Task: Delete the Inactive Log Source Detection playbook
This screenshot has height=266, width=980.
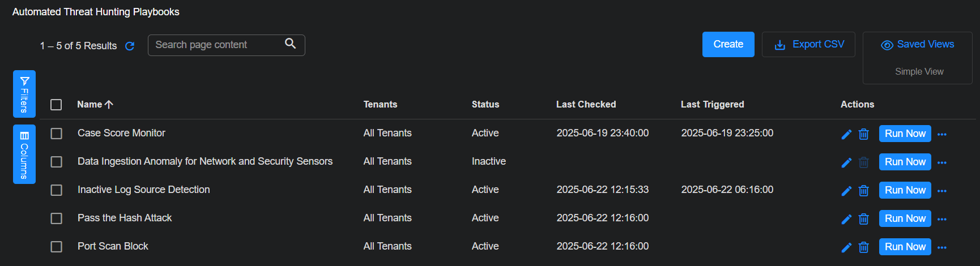Action: [863, 191]
